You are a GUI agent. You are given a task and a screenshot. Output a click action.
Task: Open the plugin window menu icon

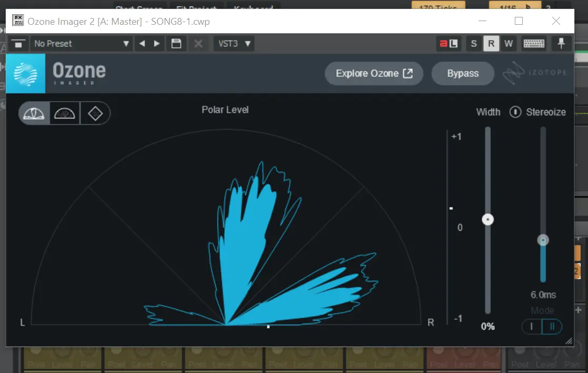(18, 44)
